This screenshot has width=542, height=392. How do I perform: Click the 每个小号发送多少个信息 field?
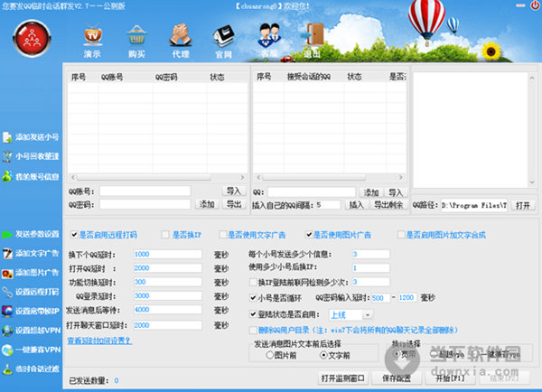pyautogui.click(x=371, y=254)
